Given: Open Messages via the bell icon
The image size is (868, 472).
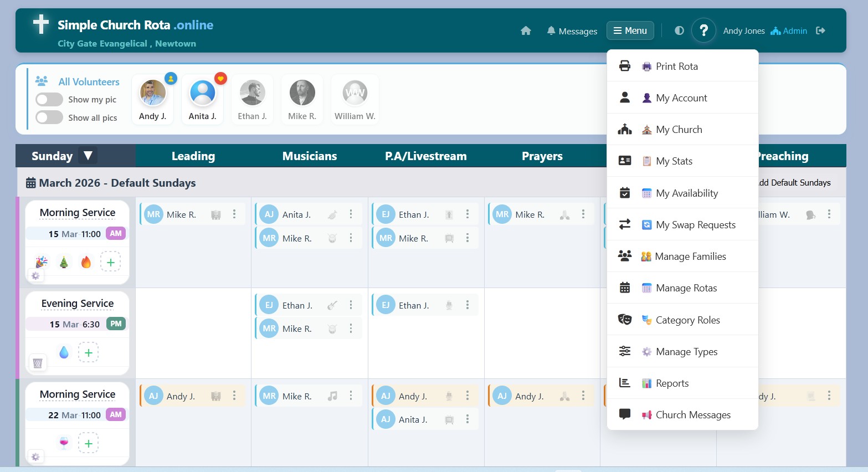Looking at the screenshot, I should coord(551,31).
